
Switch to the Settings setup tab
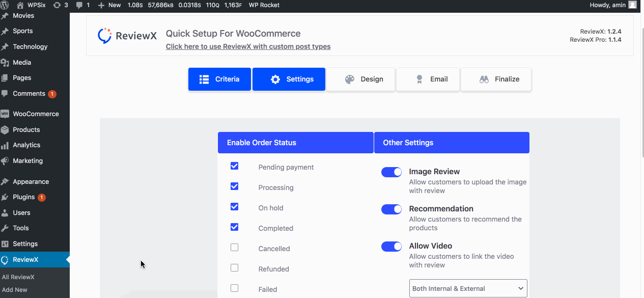coord(289,79)
